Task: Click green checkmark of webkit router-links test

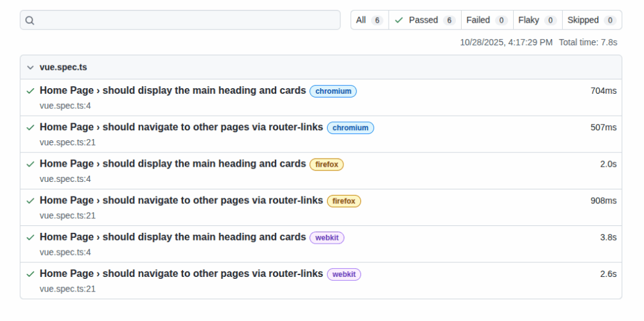Action: [30, 274]
